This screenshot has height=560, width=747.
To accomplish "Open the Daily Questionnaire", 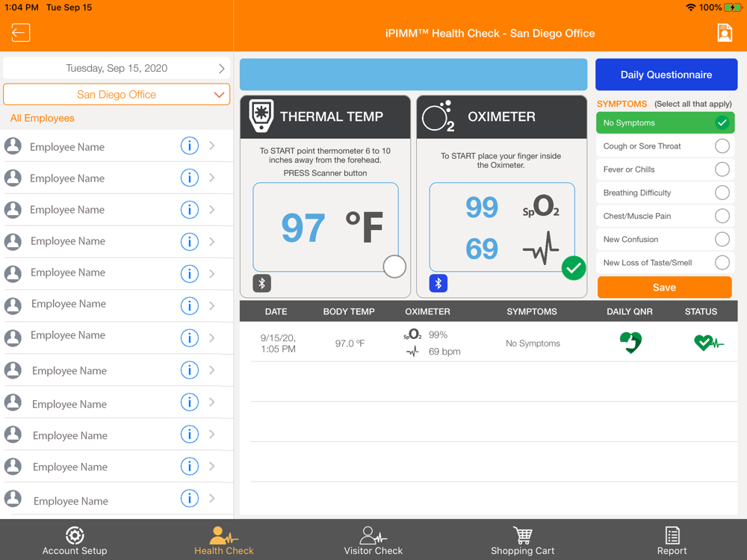I will click(666, 75).
